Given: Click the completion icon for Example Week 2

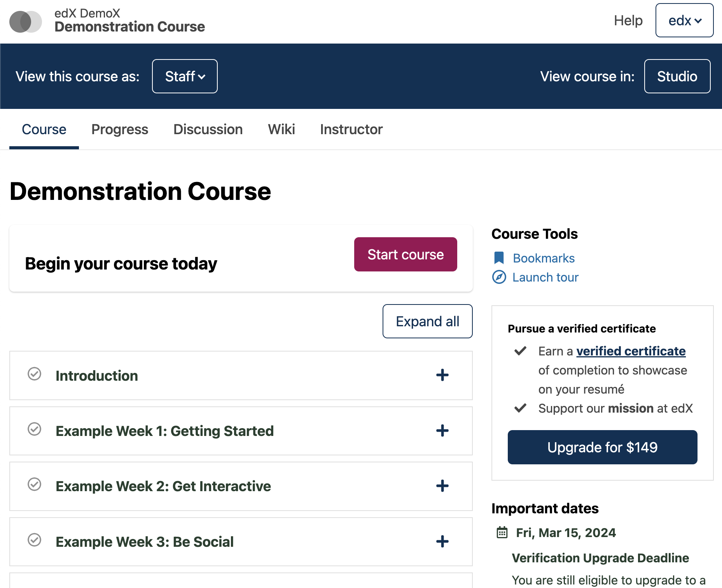Looking at the screenshot, I should click(35, 485).
